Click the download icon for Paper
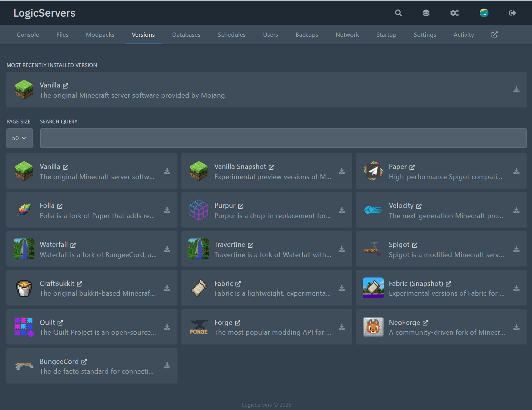Viewport: 532px width, 410px height. pyautogui.click(x=516, y=171)
